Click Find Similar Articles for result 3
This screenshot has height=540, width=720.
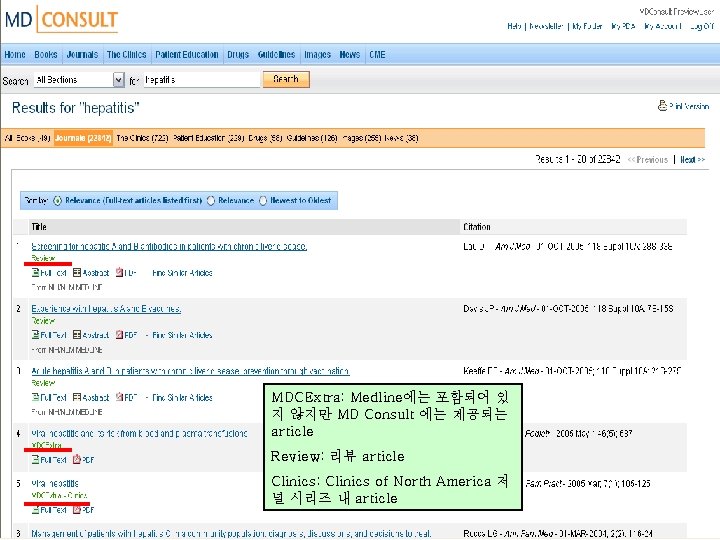tap(182, 397)
